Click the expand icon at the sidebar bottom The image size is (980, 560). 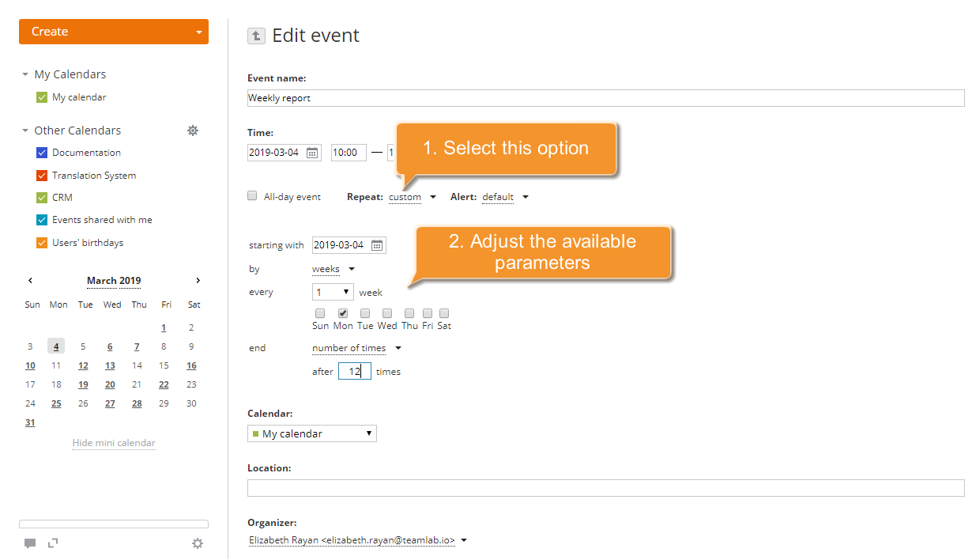tap(52, 543)
